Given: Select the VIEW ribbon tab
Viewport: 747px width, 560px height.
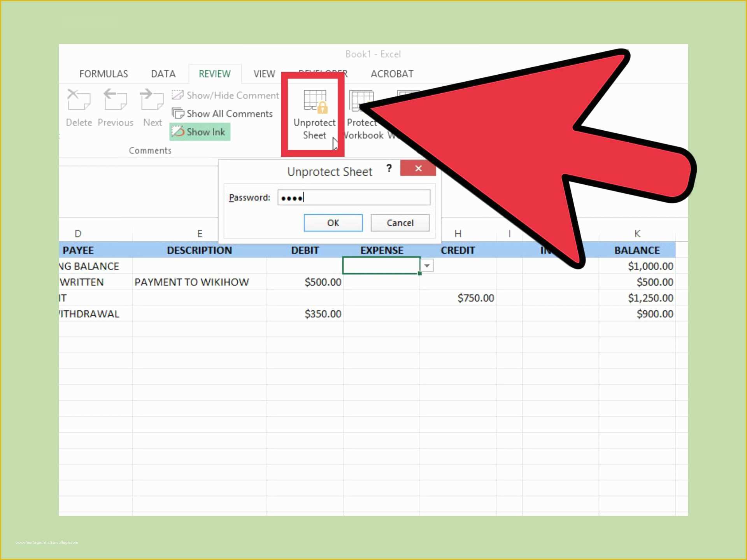Looking at the screenshot, I should [264, 73].
